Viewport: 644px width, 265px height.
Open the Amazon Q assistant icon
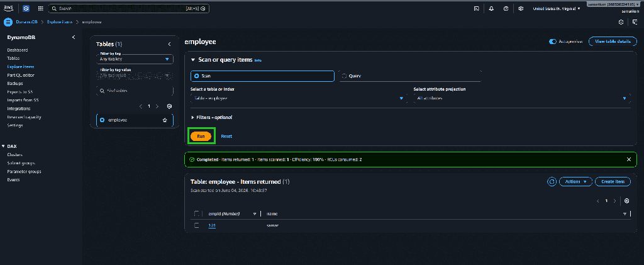[26, 8]
